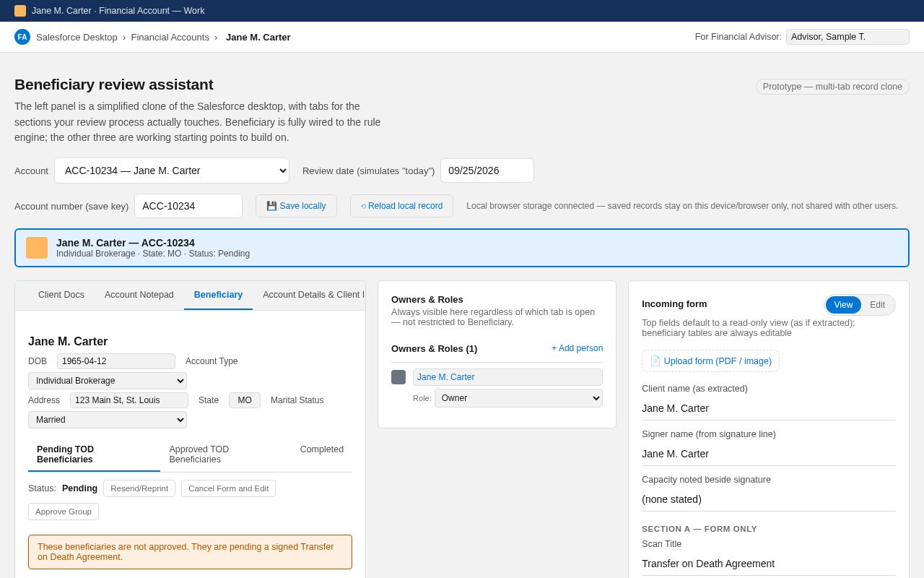Viewport: 924px width, 578px height.
Task: Click the + Add person link
Action: pos(577,348)
